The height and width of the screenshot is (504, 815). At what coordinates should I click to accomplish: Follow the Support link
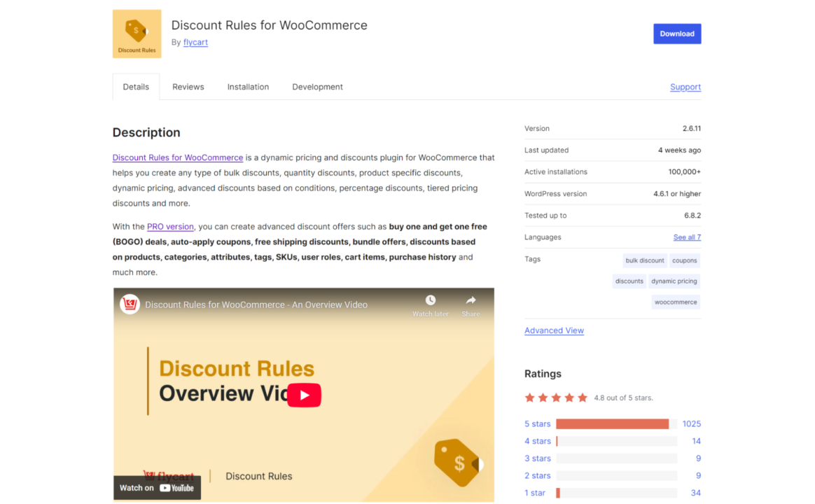click(685, 87)
